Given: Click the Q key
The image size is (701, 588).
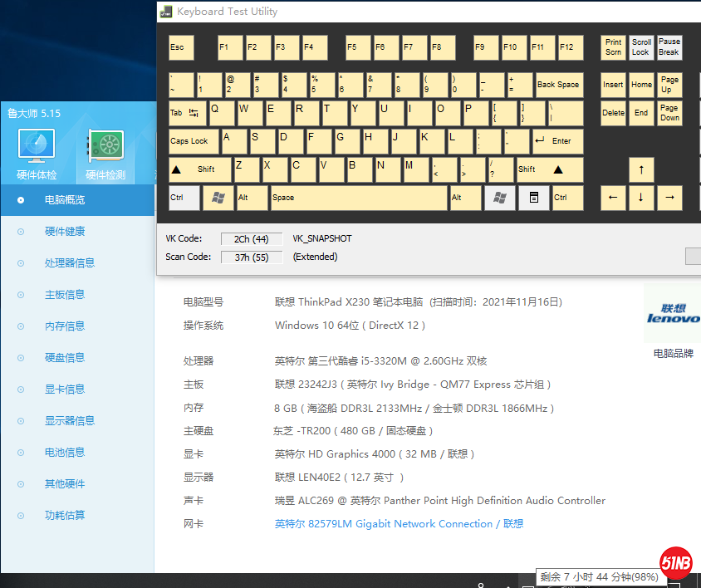Looking at the screenshot, I should tap(221, 113).
